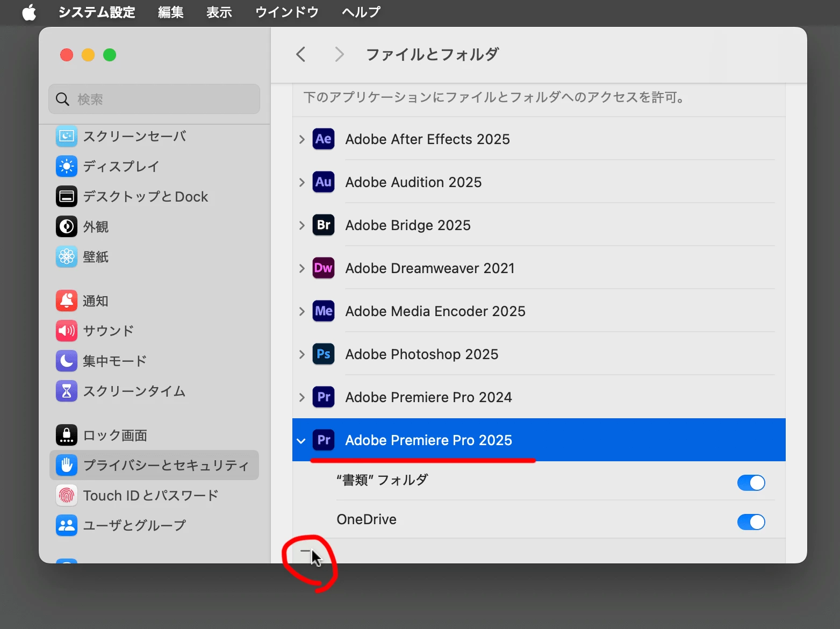Expand Adobe After Effects 2025 row chevron
Image resolution: width=840 pixels, height=629 pixels.
tap(302, 139)
